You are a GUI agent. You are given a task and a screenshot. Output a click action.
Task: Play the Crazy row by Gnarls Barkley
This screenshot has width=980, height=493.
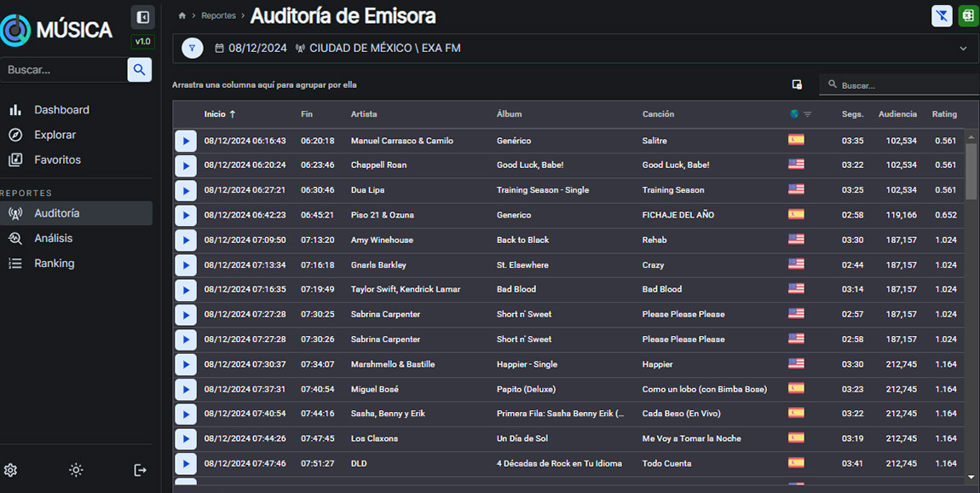tap(186, 265)
